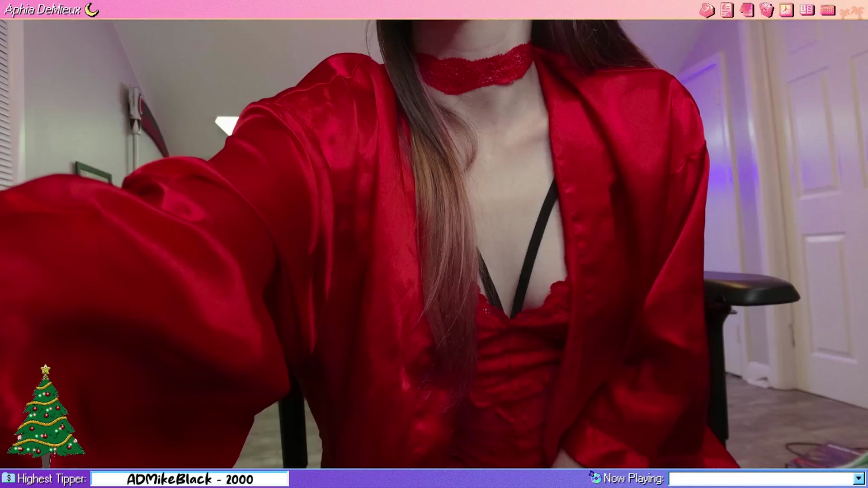The width and height of the screenshot is (868, 488).
Task: Click the pink telephone icon
Action: pyautogui.click(x=707, y=10)
